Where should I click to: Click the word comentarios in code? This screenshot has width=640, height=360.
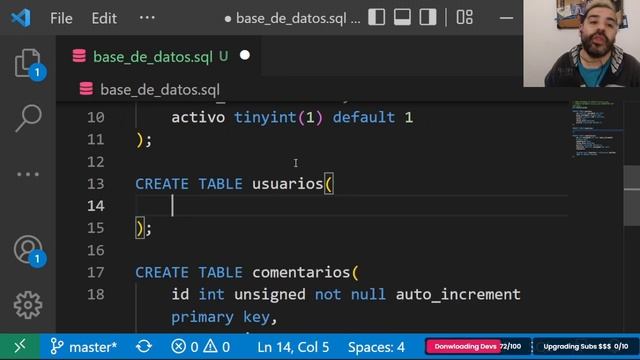(x=301, y=272)
